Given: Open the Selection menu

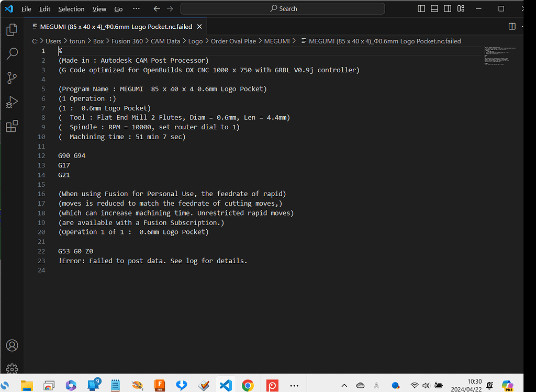Looking at the screenshot, I should (x=71, y=9).
